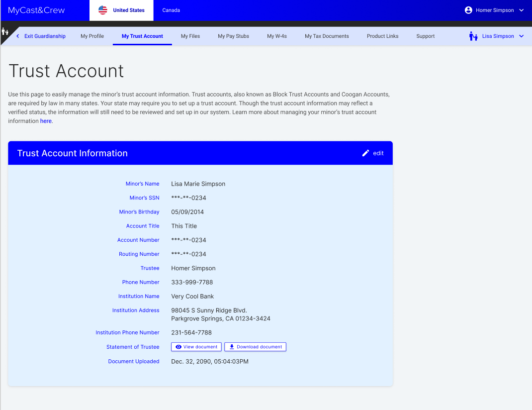
Task: Click the eye icon in View document
Action: [x=178, y=347]
